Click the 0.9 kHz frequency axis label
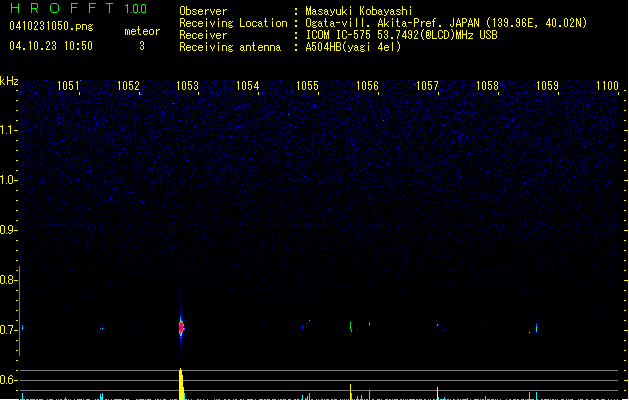 click(8, 230)
